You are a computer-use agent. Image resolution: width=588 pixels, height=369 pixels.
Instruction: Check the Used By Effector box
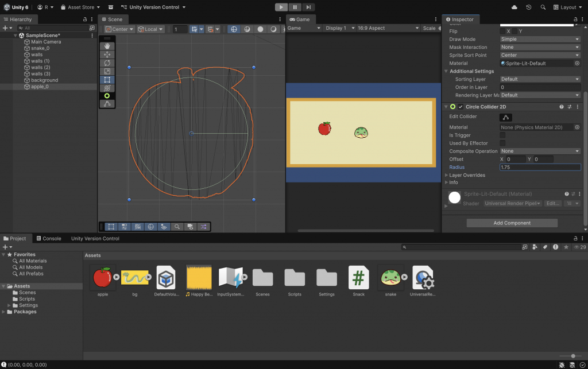pos(503,143)
